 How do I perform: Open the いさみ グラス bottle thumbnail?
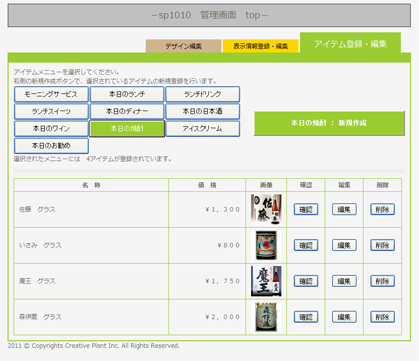pyautogui.click(x=266, y=245)
